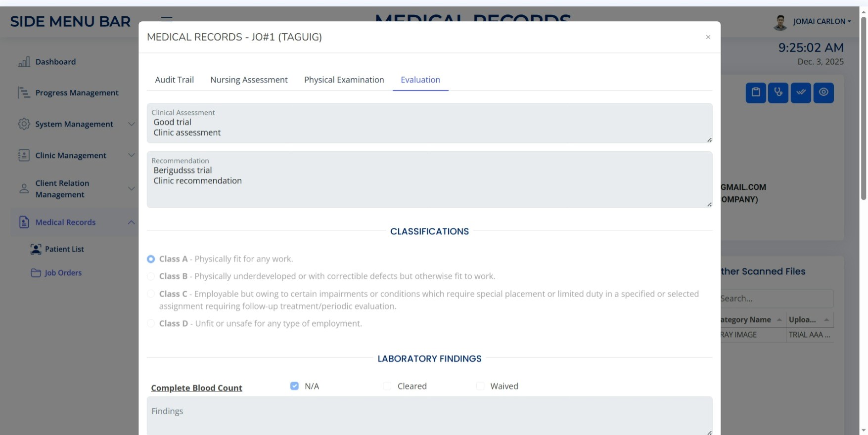The height and width of the screenshot is (435, 868).
Task: Open Patient List in sidebar
Action: tap(64, 249)
